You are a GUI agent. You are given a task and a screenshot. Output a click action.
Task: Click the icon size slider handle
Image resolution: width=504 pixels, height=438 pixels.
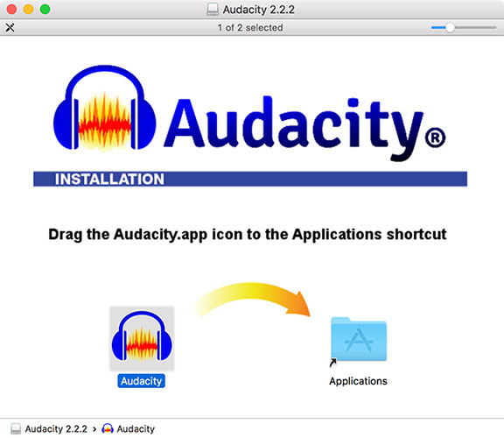pos(450,28)
